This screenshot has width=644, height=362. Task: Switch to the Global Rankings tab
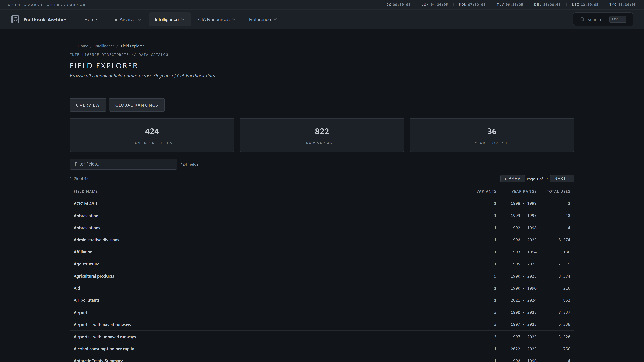tap(137, 105)
